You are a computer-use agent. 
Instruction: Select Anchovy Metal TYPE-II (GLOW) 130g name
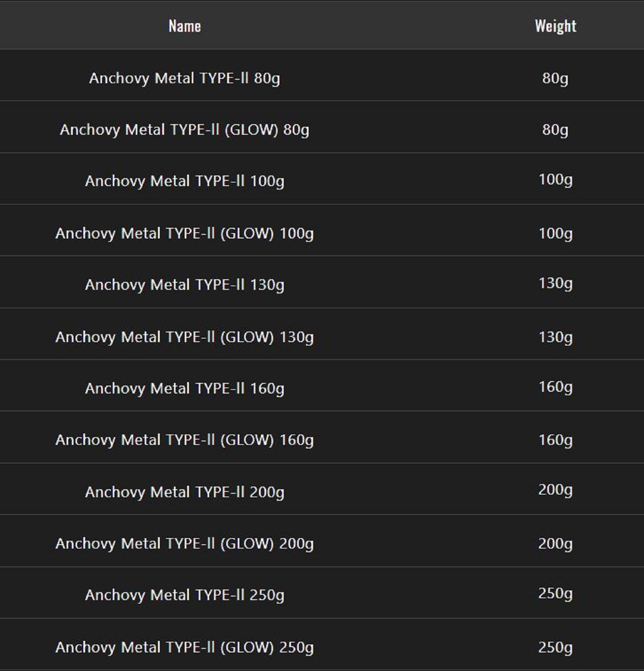pyautogui.click(x=185, y=337)
